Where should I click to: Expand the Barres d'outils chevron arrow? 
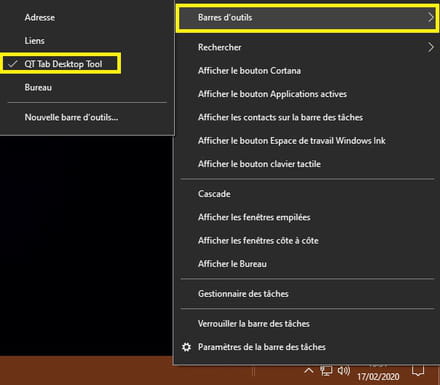tap(430, 17)
